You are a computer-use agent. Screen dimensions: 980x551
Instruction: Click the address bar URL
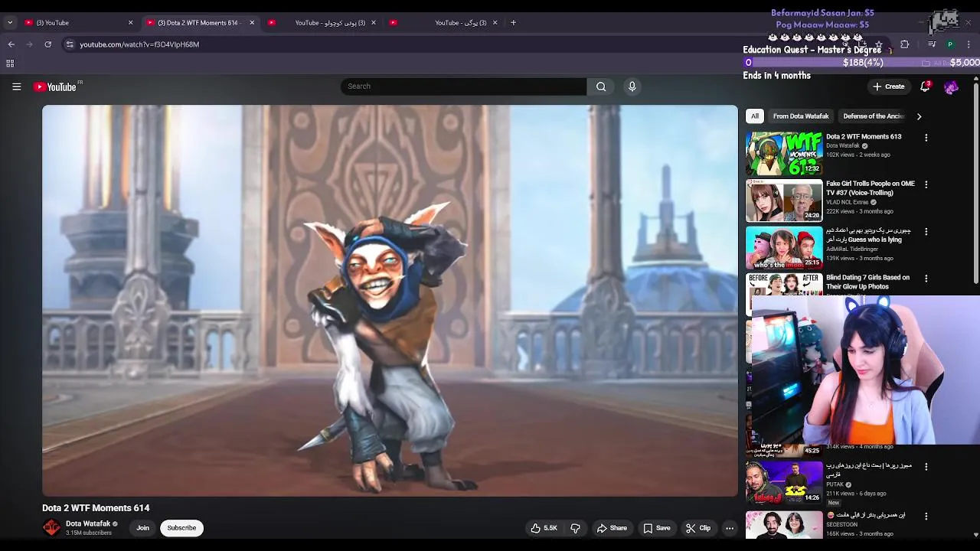click(139, 44)
